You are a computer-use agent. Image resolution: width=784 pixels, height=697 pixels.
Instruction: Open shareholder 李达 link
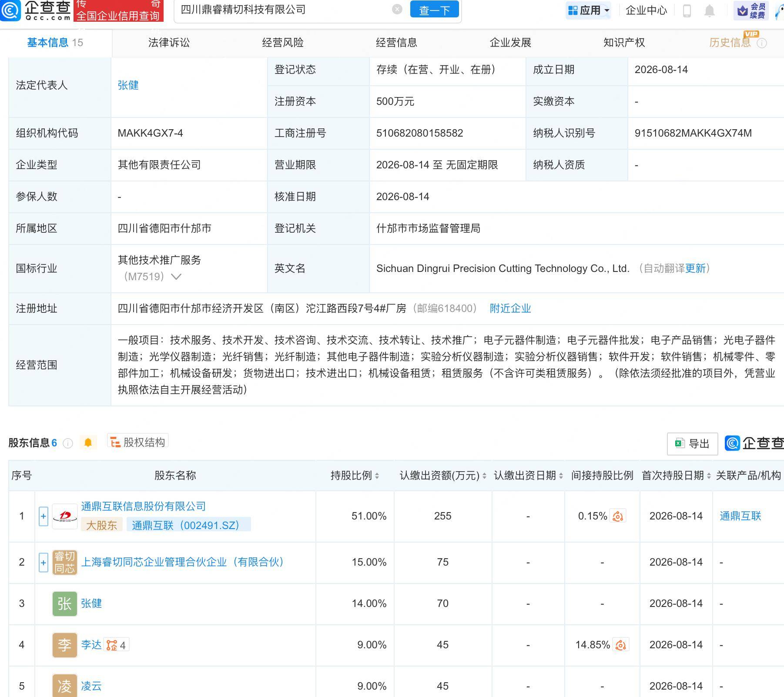coord(91,645)
